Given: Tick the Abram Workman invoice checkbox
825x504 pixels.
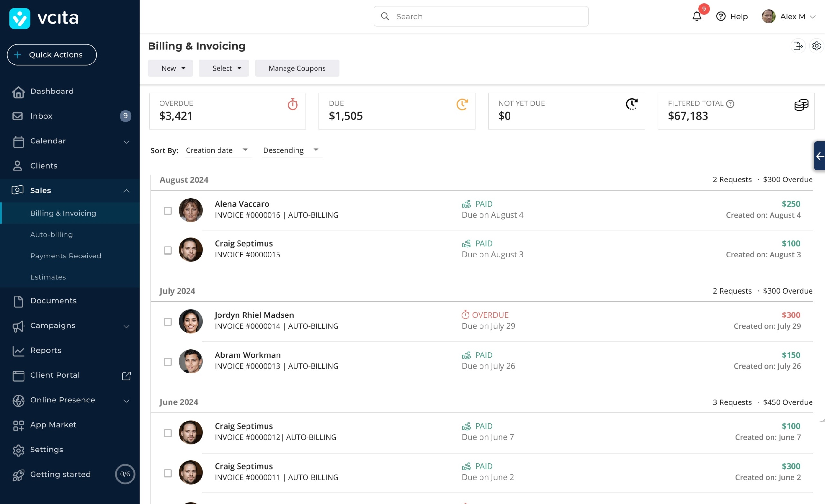Looking at the screenshot, I should pos(168,362).
